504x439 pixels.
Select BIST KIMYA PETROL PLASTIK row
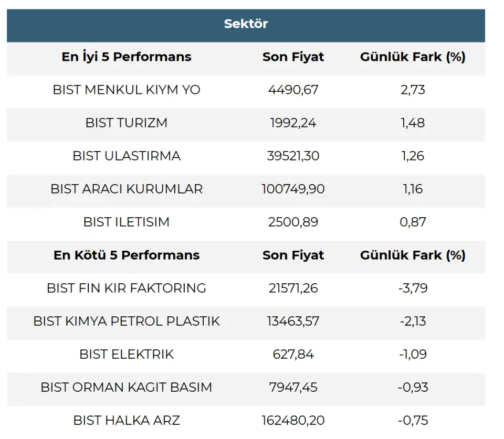pyautogui.click(x=246, y=322)
